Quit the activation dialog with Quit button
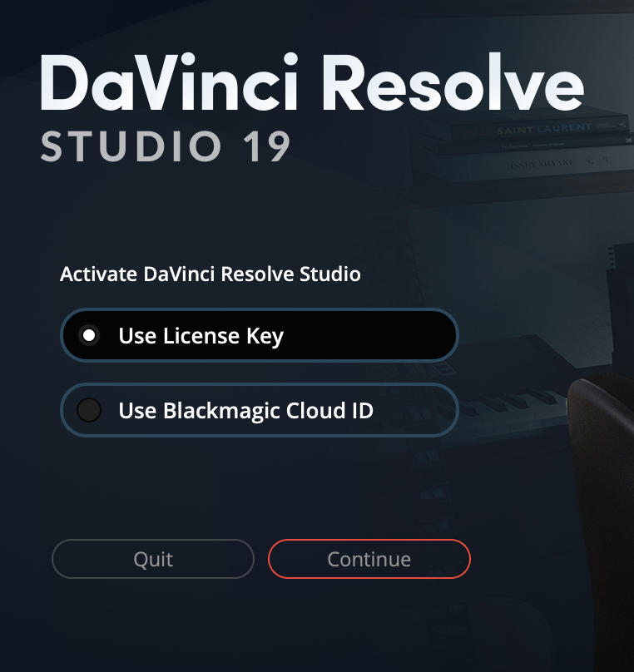 [153, 559]
